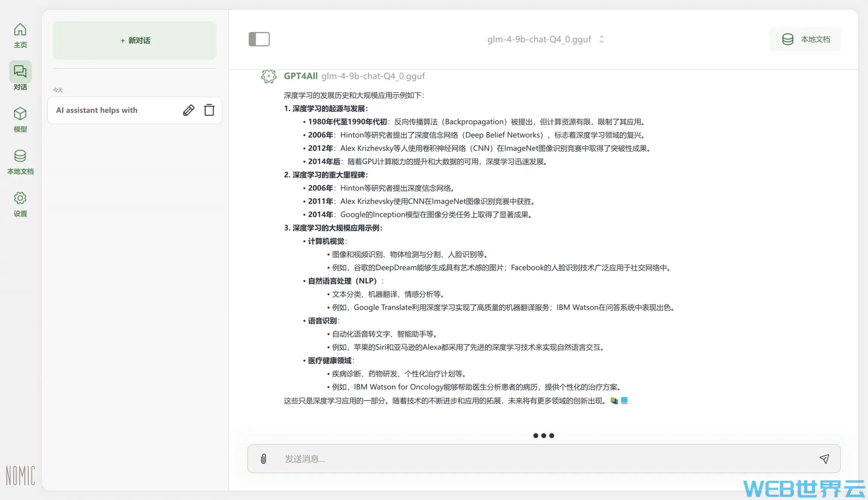Click the GPT4All name label in response header
Viewport: 868px width, 500px height.
[x=301, y=76]
